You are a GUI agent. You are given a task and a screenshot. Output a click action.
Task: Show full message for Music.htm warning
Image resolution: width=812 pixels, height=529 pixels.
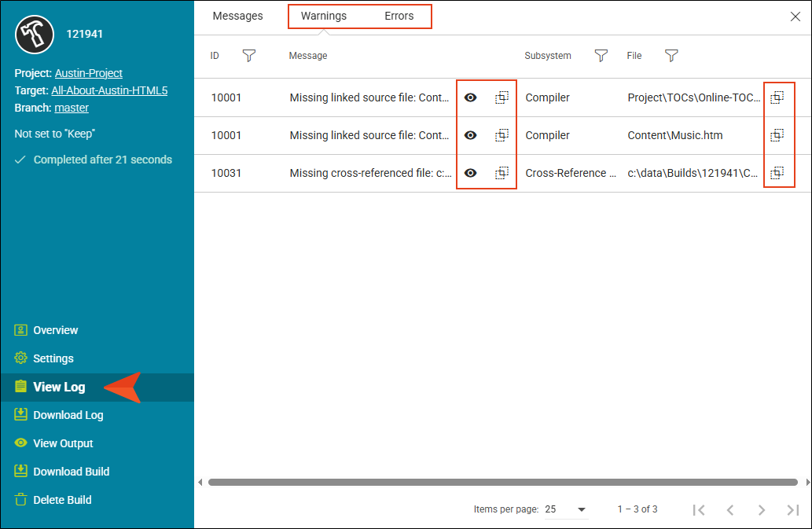(x=471, y=135)
